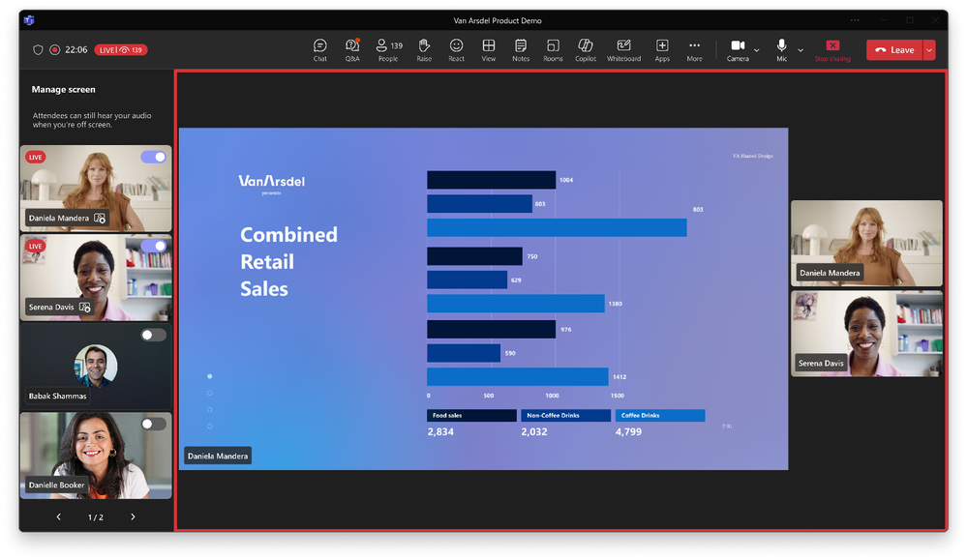967x560 pixels.
Task: Open the title bar ellipsis menu
Action: [855, 20]
